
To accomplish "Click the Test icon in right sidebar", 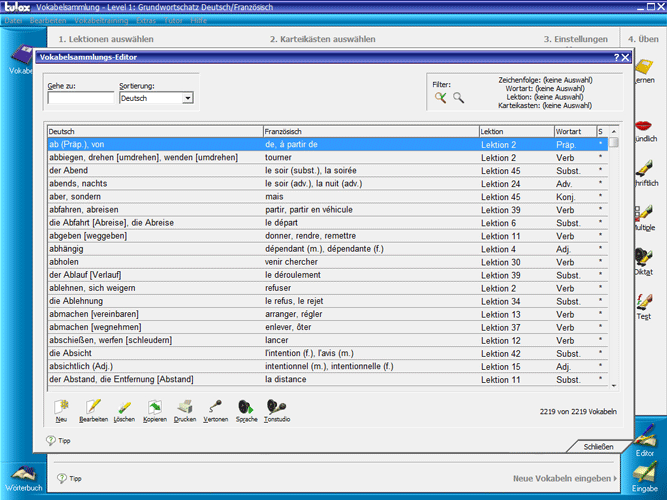I will (x=644, y=302).
